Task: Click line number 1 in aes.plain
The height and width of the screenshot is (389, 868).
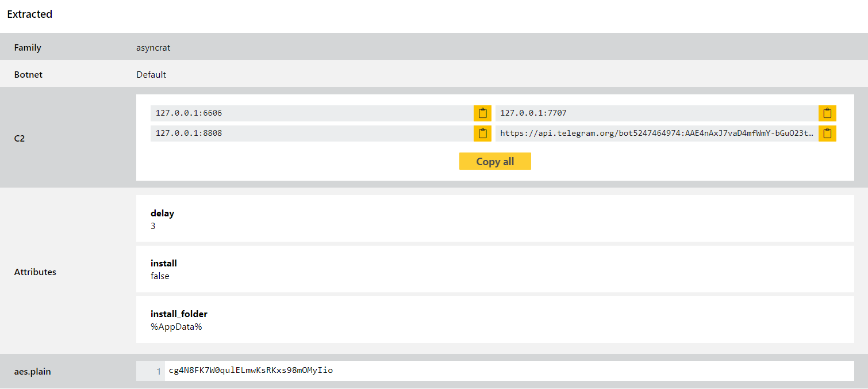Action: point(159,372)
